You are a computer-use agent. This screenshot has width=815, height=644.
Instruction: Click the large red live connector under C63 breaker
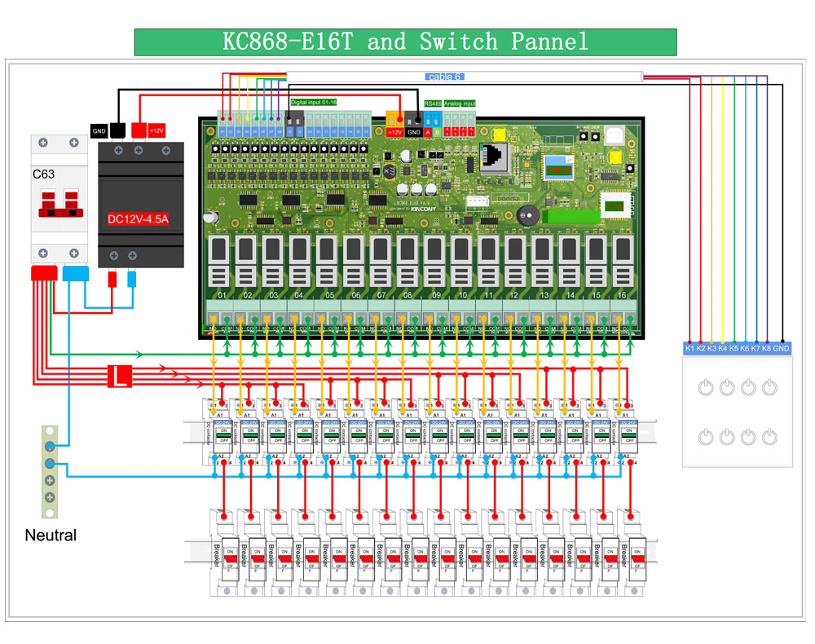tap(44, 273)
